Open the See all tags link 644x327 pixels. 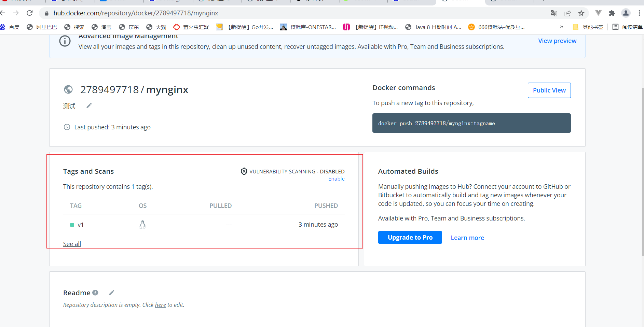[x=72, y=244]
